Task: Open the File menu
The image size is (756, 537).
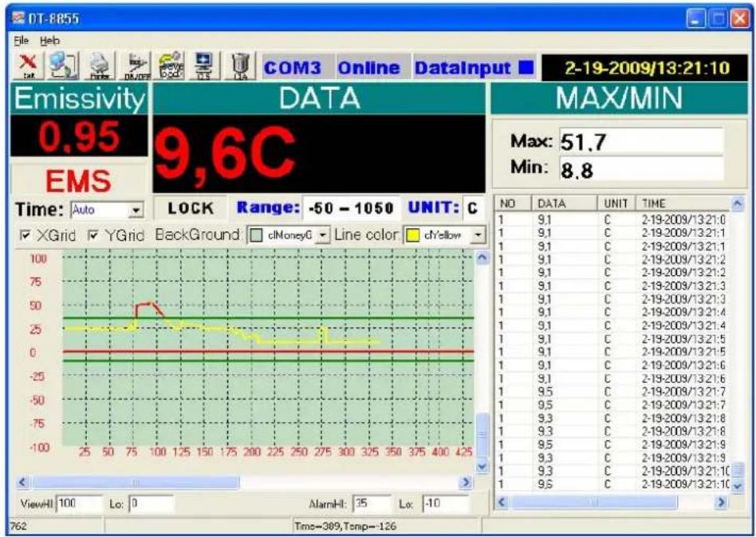Action: point(22,41)
